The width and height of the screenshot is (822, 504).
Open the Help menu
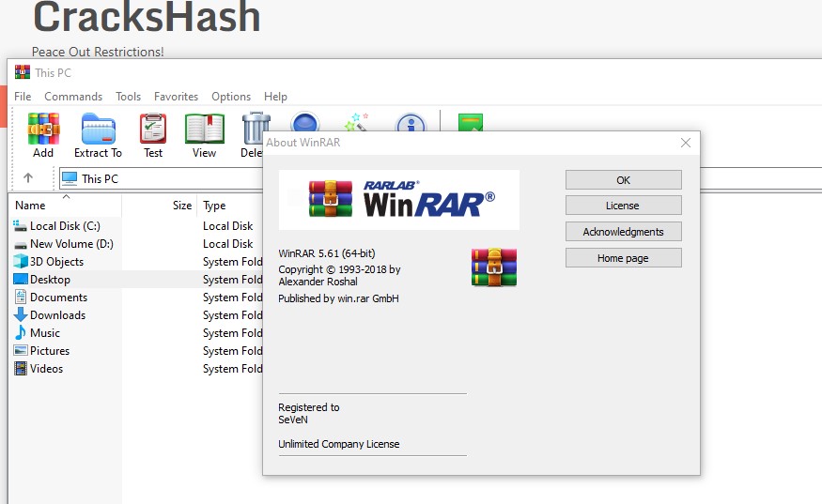point(276,97)
